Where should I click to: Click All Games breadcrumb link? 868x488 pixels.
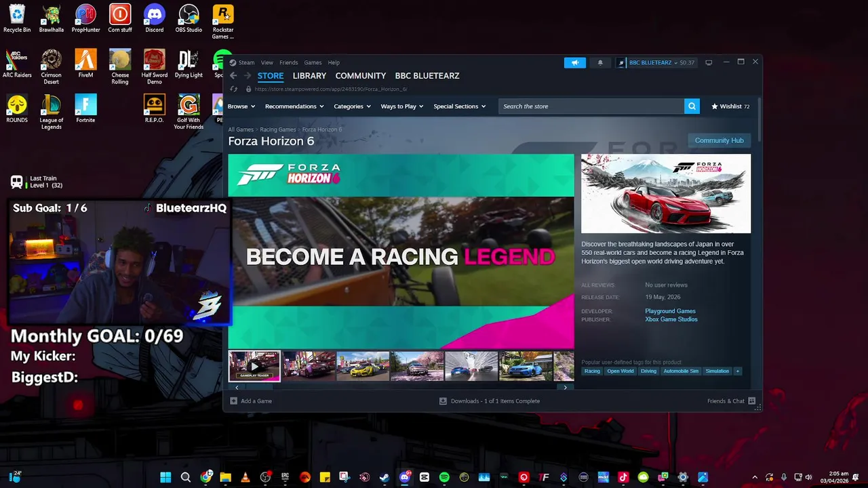coord(241,129)
